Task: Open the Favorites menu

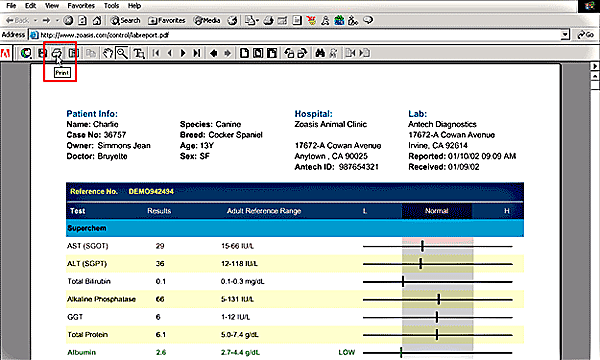Action: (x=81, y=6)
